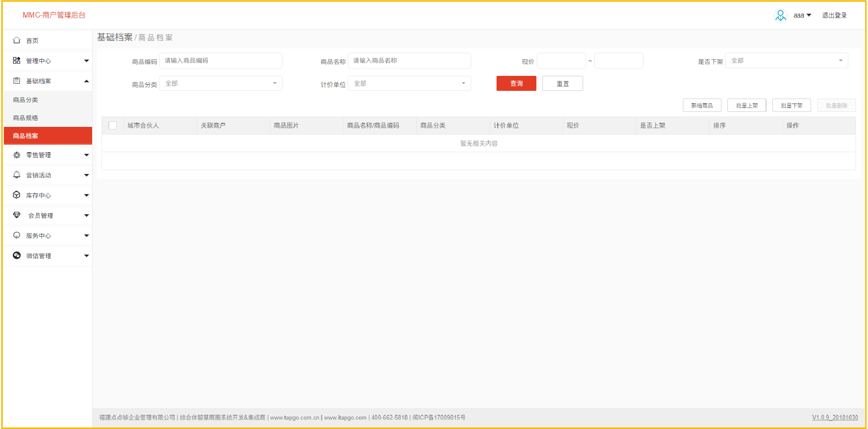Expand the 营销活动 menu arrow

coord(87,175)
